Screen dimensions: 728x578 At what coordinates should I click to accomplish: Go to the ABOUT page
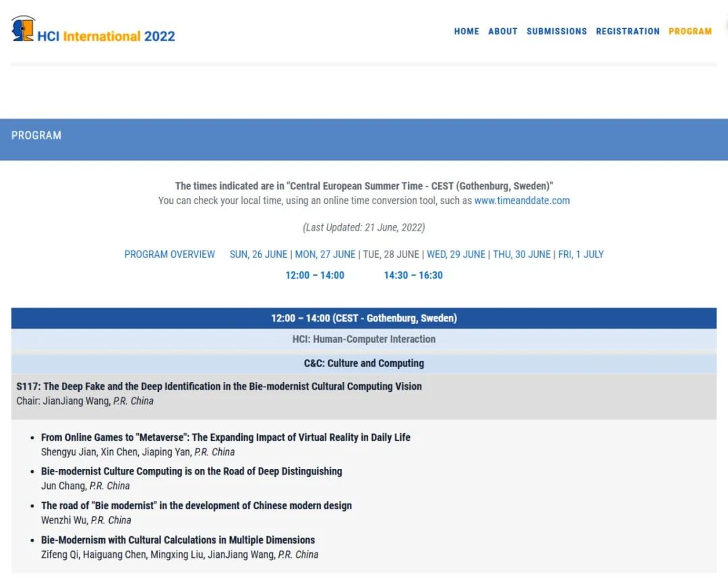(502, 32)
